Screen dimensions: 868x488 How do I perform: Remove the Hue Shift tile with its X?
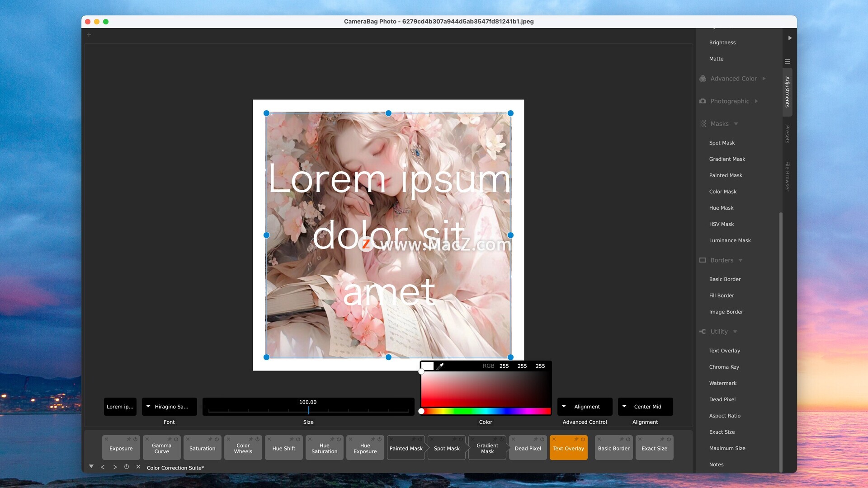(269, 439)
